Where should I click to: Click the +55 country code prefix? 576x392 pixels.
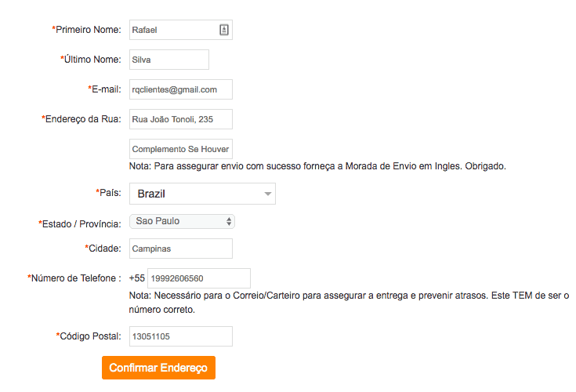click(137, 278)
